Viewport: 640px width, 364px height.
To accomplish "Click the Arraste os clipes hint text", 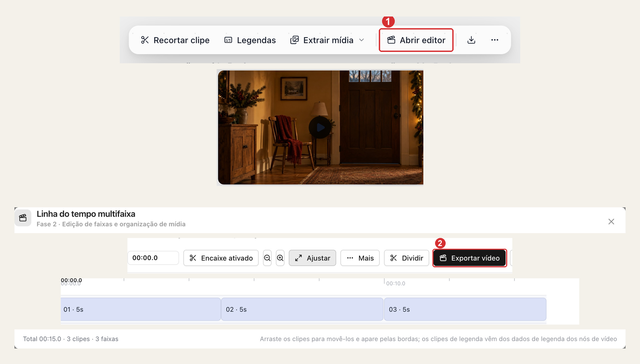I will point(438,339).
